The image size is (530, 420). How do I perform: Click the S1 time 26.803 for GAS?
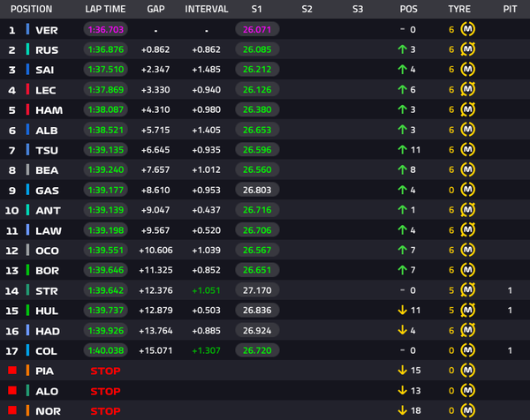tap(257, 190)
